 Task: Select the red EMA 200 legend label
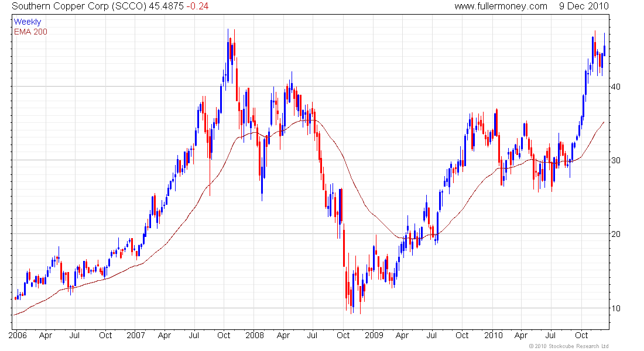point(30,32)
